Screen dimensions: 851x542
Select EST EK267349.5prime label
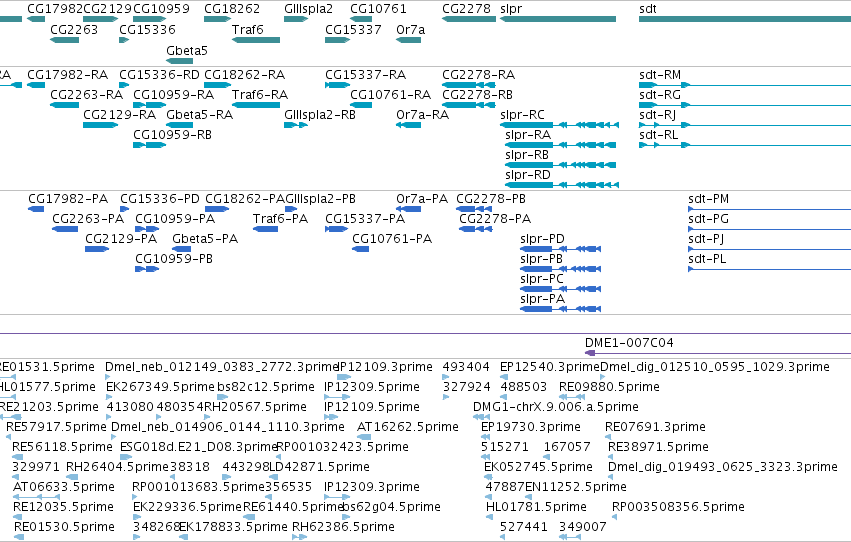[x=160, y=387]
